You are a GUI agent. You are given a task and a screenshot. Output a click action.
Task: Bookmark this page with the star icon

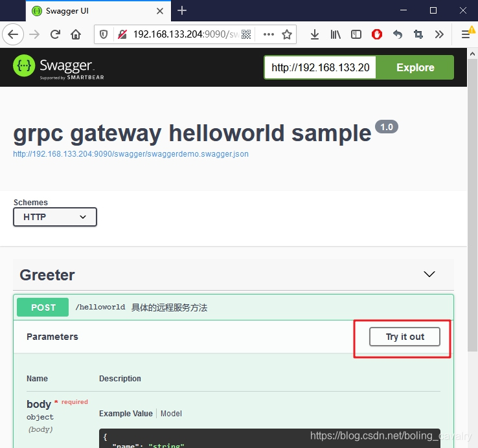[x=287, y=34]
